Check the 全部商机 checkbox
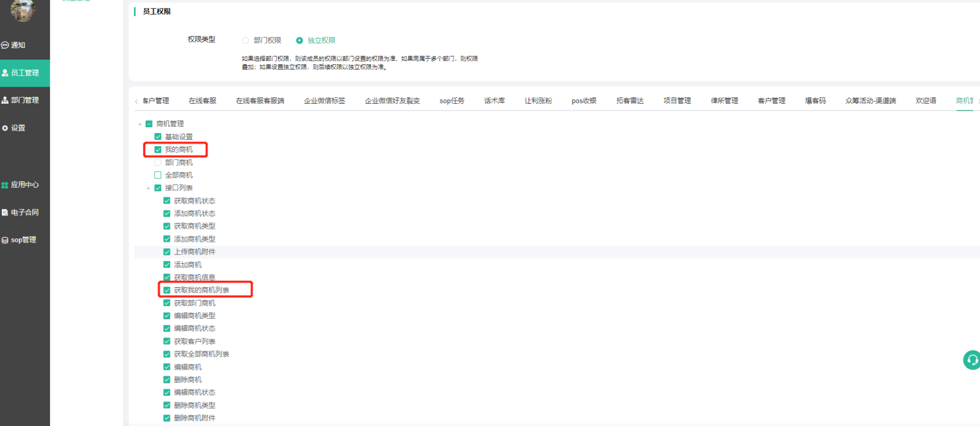Viewport: 980px width, 426px height. [158, 175]
